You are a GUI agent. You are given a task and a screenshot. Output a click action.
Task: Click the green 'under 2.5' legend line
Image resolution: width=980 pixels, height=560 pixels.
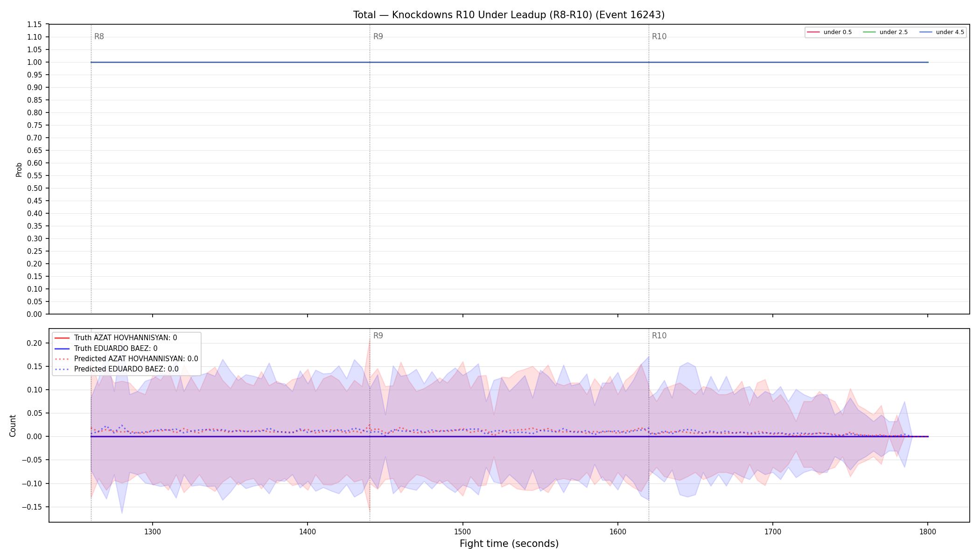point(869,32)
